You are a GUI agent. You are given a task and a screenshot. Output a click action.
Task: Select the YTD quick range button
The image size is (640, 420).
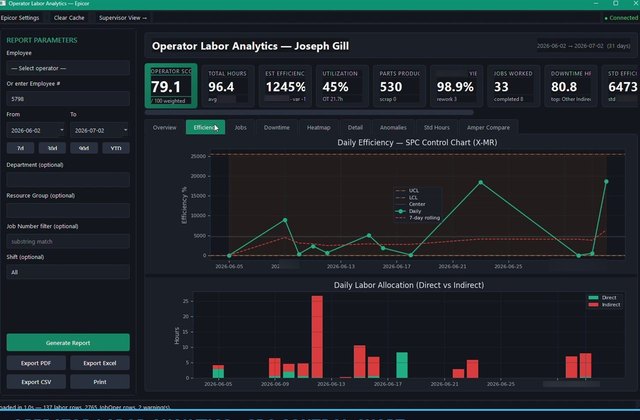point(116,148)
